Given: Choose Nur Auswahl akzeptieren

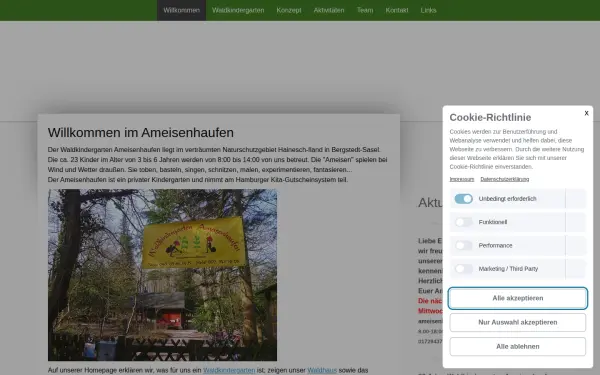Looking at the screenshot, I should pyautogui.click(x=518, y=322).
